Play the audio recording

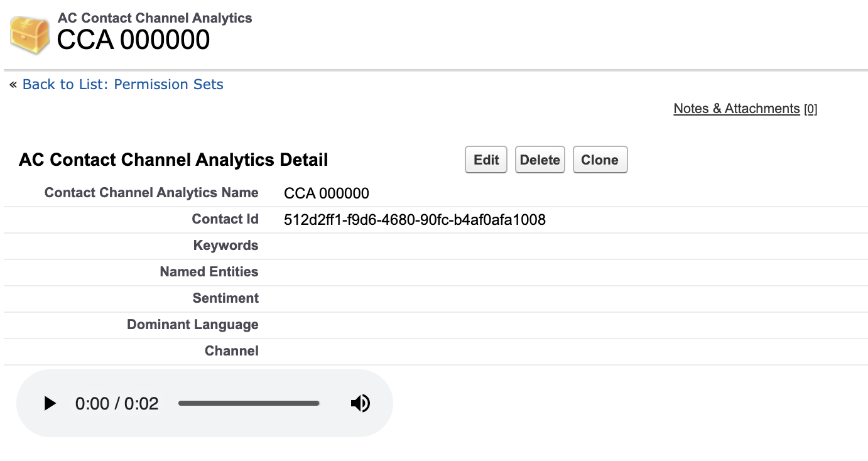50,403
